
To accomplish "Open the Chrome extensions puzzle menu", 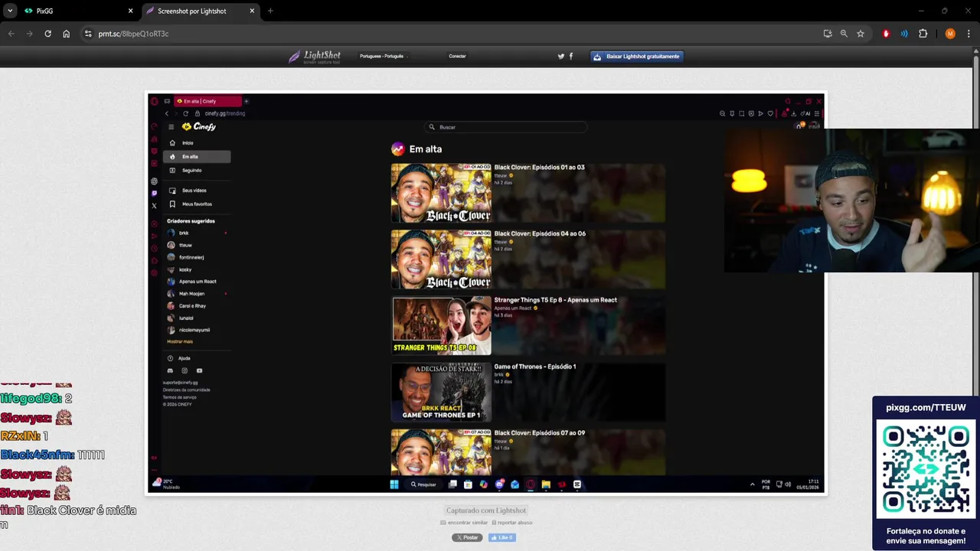I will tap(923, 34).
